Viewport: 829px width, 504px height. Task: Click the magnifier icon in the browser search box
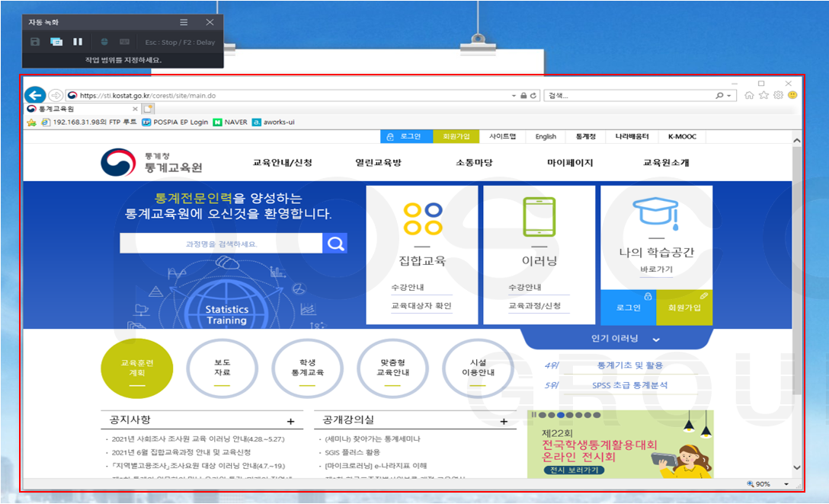(x=719, y=96)
